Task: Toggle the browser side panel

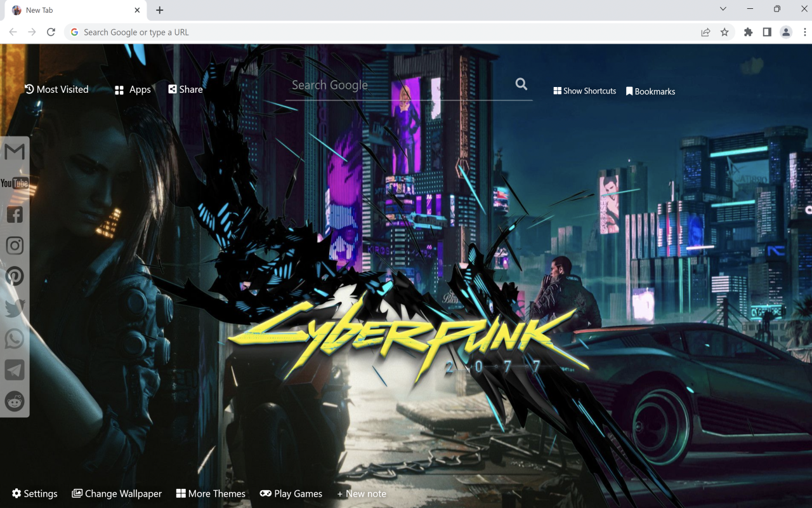Action: pyautogui.click(x=767, y=32)
